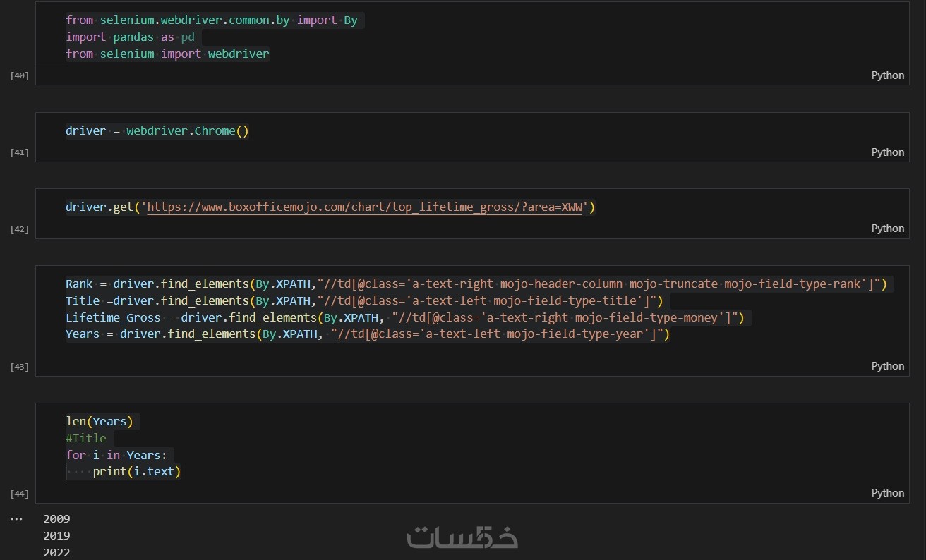The width and height of the screenshot is (926, 560).
Task: Click execution count [40]
Action: point(19,75)
